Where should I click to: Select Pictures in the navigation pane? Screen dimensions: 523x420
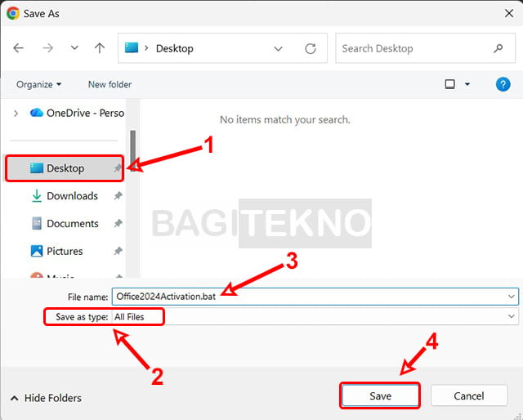pyautogui.click(x=65, y=251)
